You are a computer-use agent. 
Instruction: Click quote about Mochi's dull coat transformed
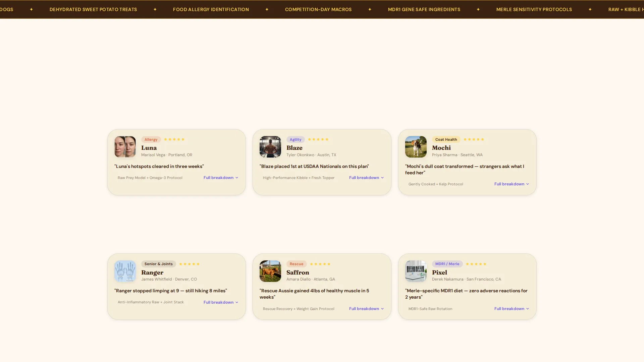[465, 170]
